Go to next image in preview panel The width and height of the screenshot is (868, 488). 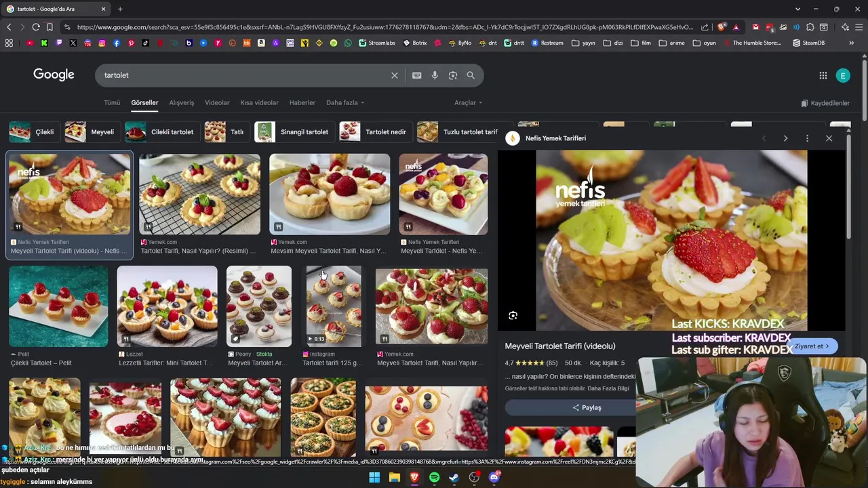[785, 138]
